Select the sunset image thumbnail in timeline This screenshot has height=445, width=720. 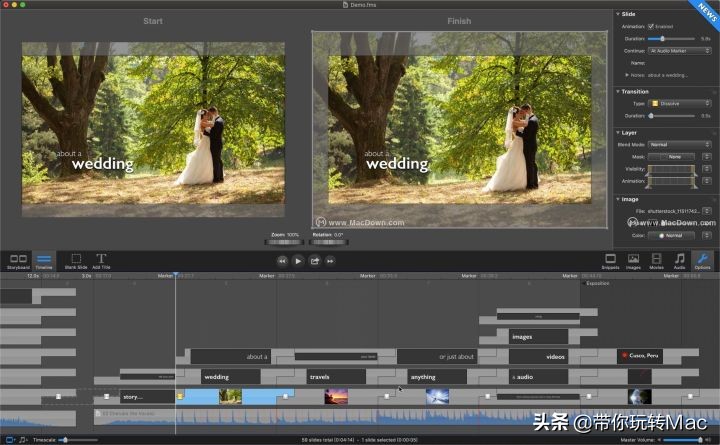[x=336, y=396]
